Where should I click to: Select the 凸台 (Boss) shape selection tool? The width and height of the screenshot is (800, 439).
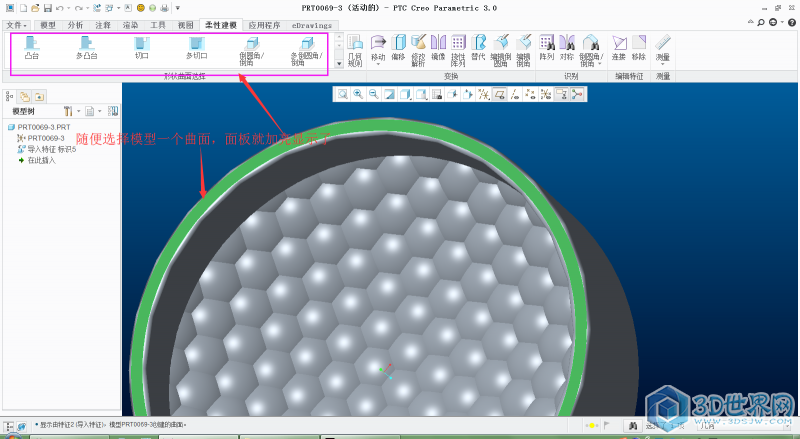[x=32, y=48]
